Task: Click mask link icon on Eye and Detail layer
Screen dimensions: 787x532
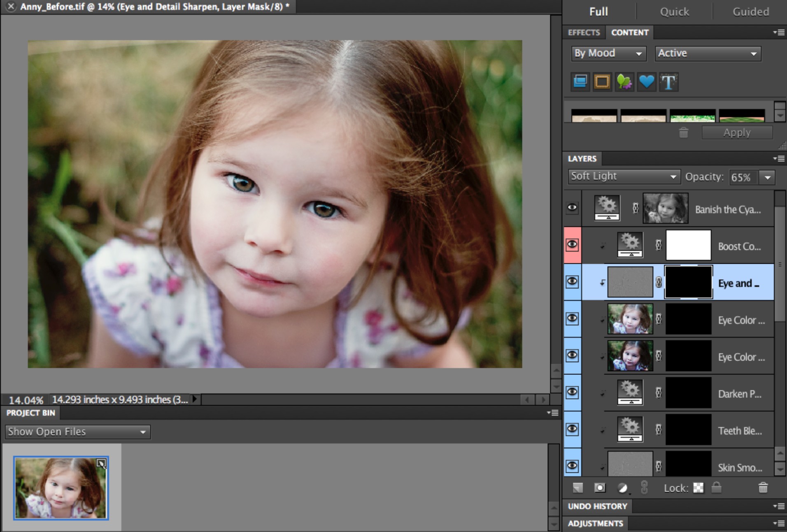Action: 659,282
